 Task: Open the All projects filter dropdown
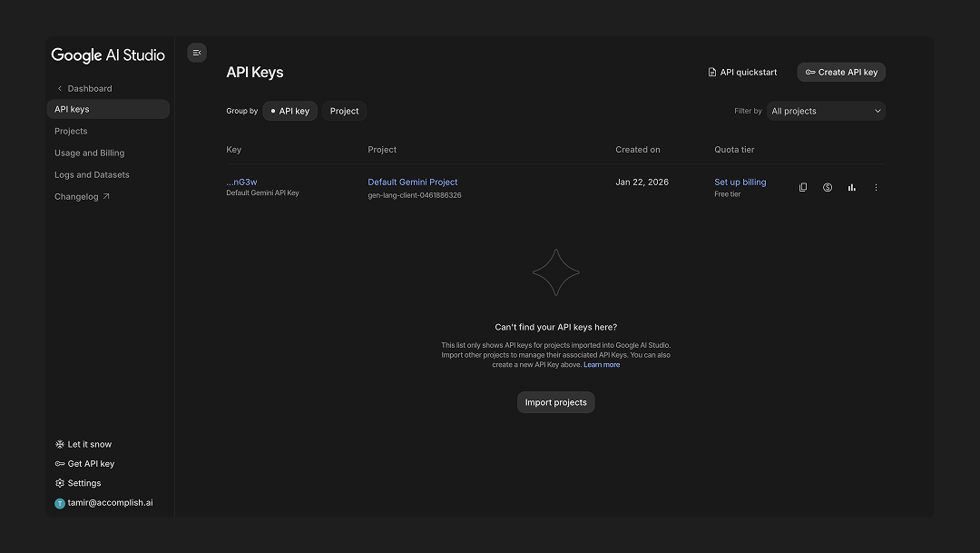[826, 111]
